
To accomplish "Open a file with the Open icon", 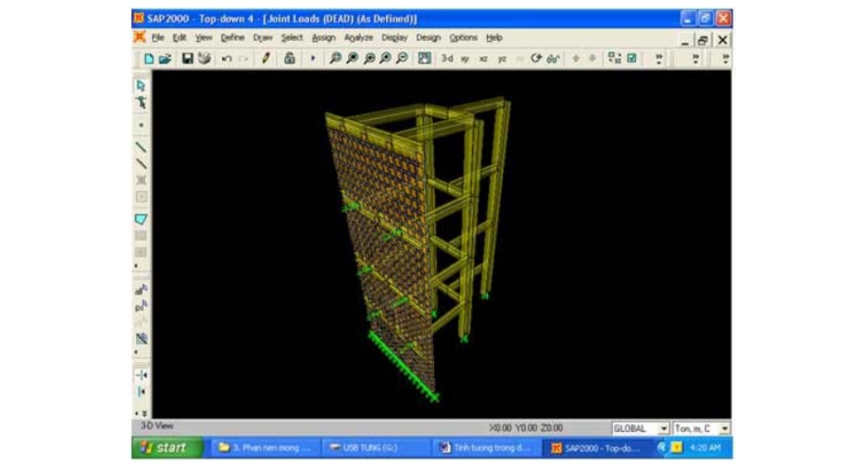I will pos(164,59).
